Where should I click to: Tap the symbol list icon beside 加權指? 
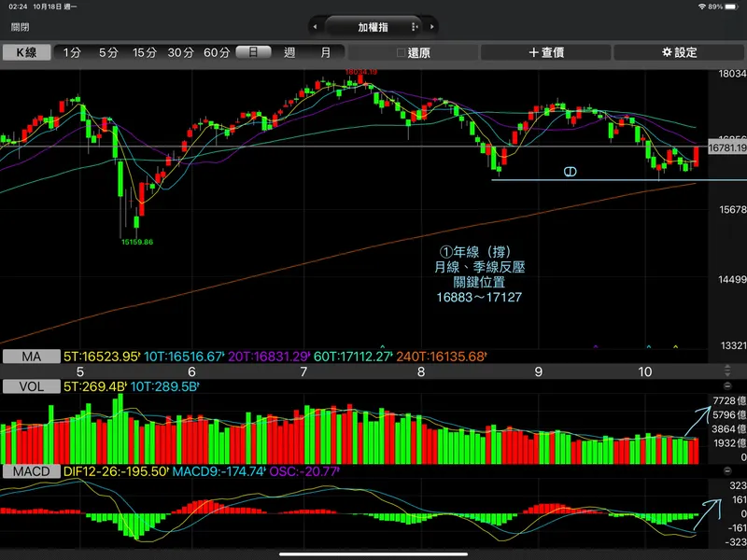[415, 27]
